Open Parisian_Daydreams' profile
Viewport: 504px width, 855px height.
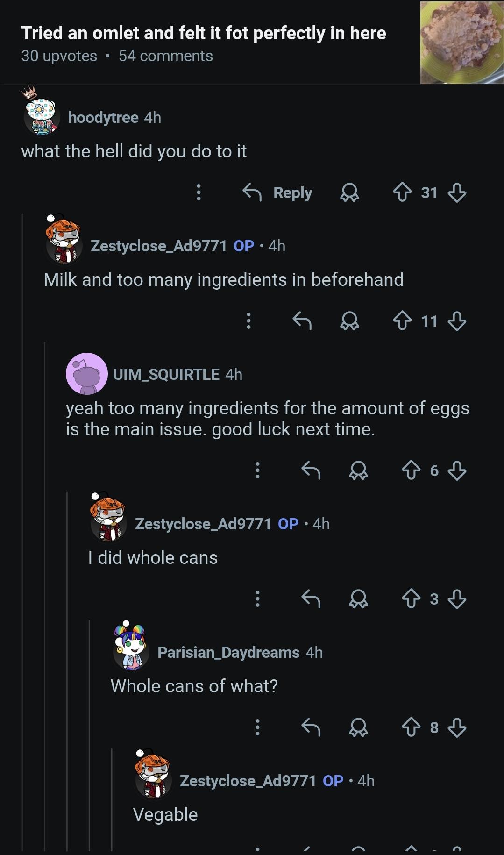tap(228, 652)
